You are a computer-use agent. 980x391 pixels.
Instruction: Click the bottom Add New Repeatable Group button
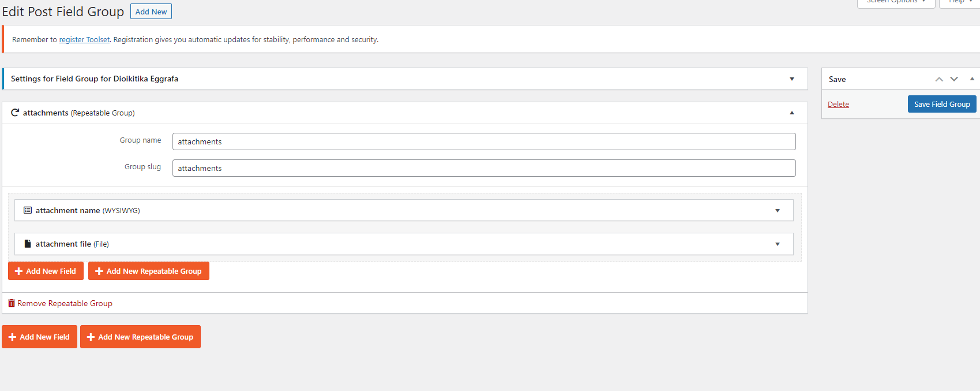[140, 337]
